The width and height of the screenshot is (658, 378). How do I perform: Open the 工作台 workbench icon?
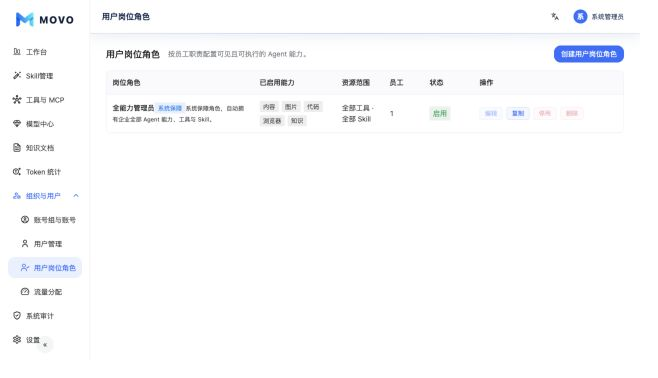tap(17, 52)
